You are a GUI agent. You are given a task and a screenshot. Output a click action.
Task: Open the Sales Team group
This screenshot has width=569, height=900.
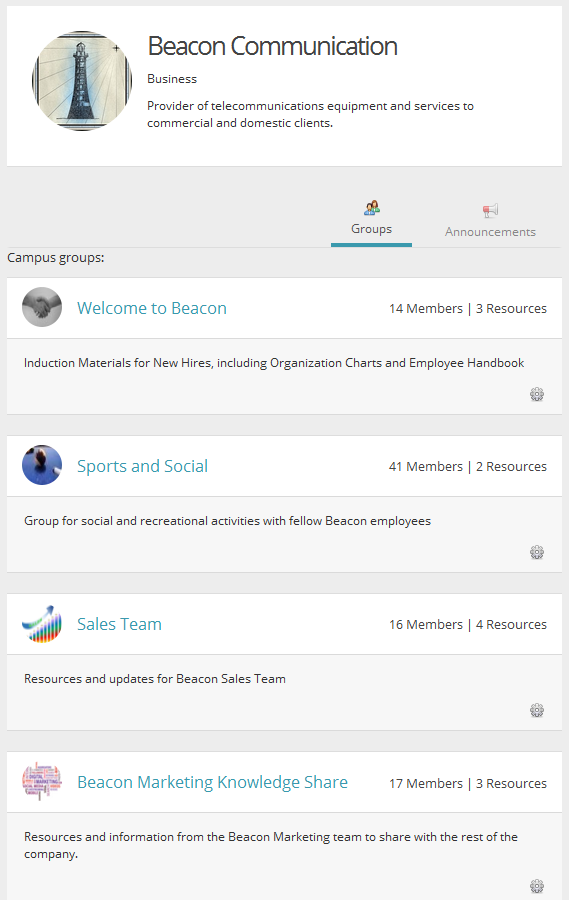pos(119,624)
